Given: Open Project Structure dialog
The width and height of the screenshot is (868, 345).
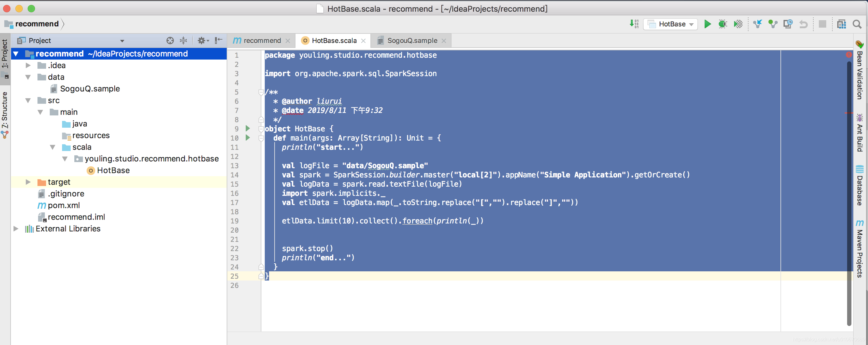Looking at the screenshot, I should [841, 24].
